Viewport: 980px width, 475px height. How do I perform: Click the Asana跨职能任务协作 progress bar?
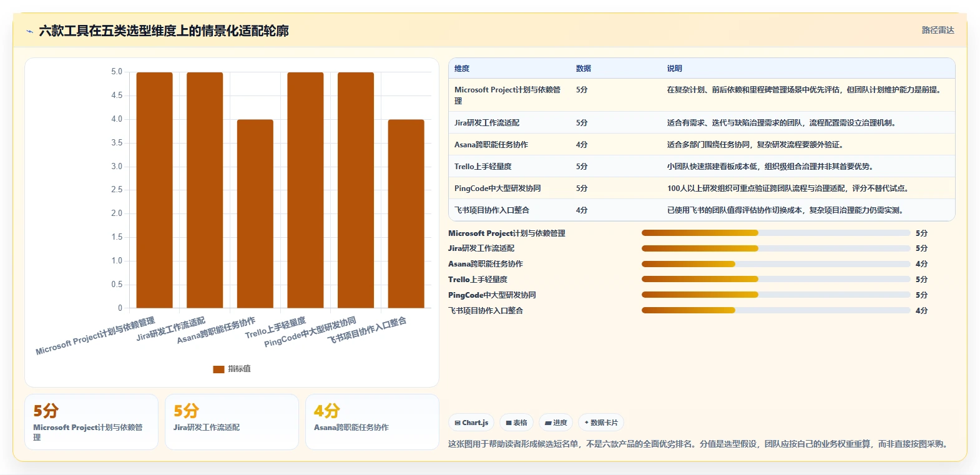coord(776,264)
